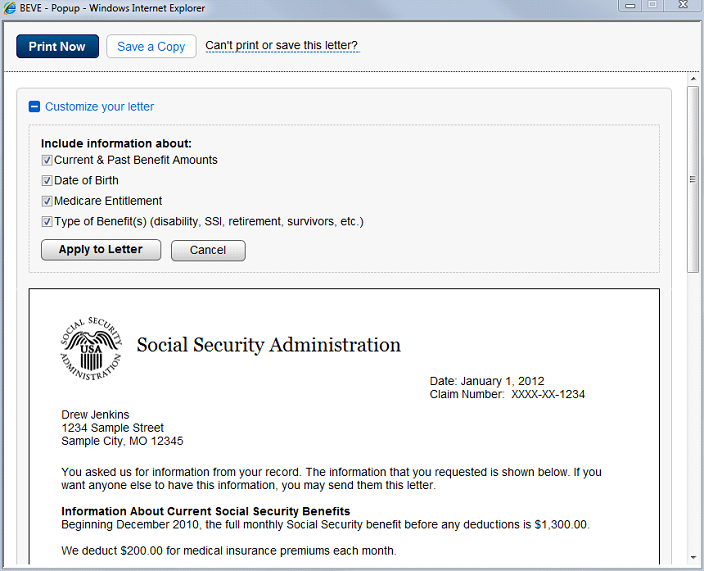Cancel the letter customization
The width and height of the screenshot is (704, 571).
[208, 250]
